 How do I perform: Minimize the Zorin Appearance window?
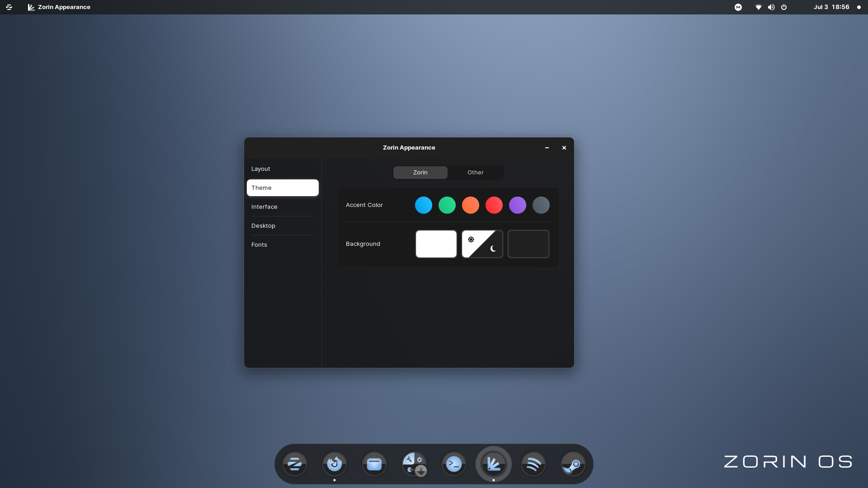[547, 148]
